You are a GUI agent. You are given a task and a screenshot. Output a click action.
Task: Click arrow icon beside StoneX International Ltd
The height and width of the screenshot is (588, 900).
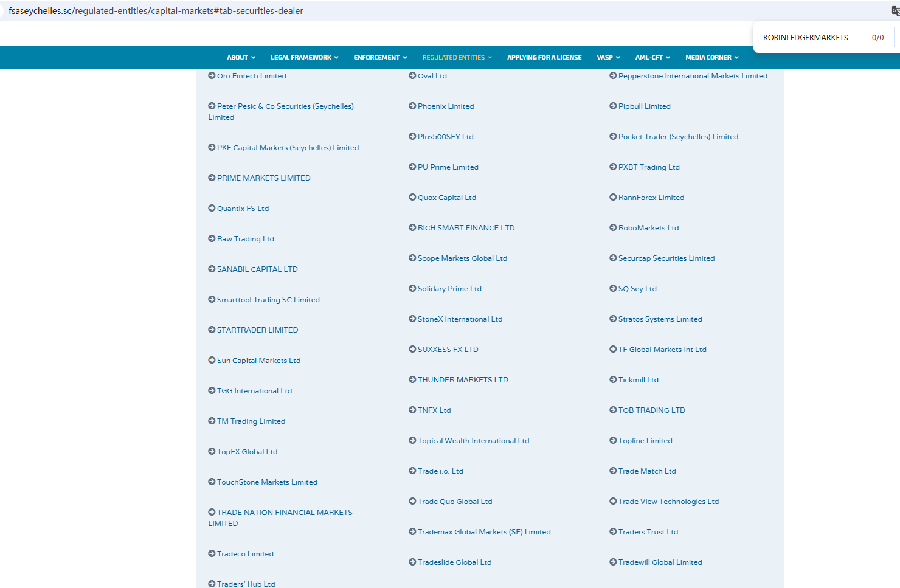coord(412,319)
